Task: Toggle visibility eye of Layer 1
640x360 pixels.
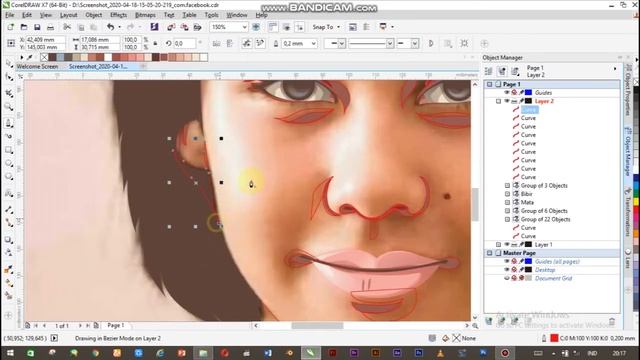Action: point(507,244)
